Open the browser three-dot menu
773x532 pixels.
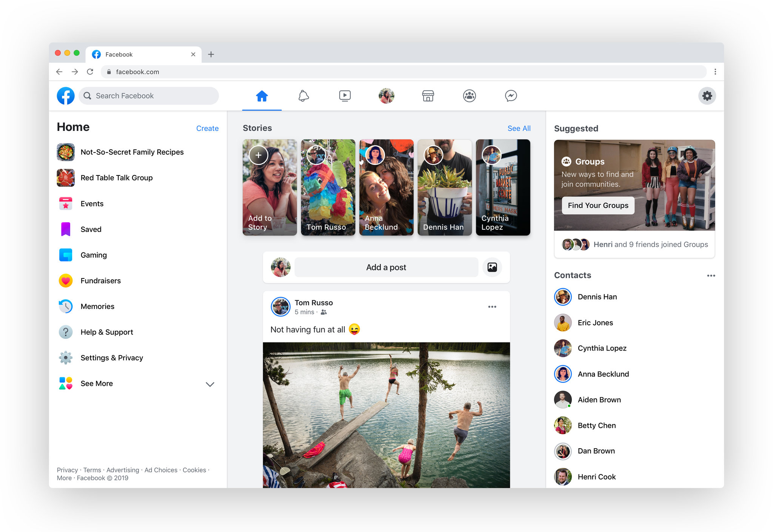click(715, 72)
